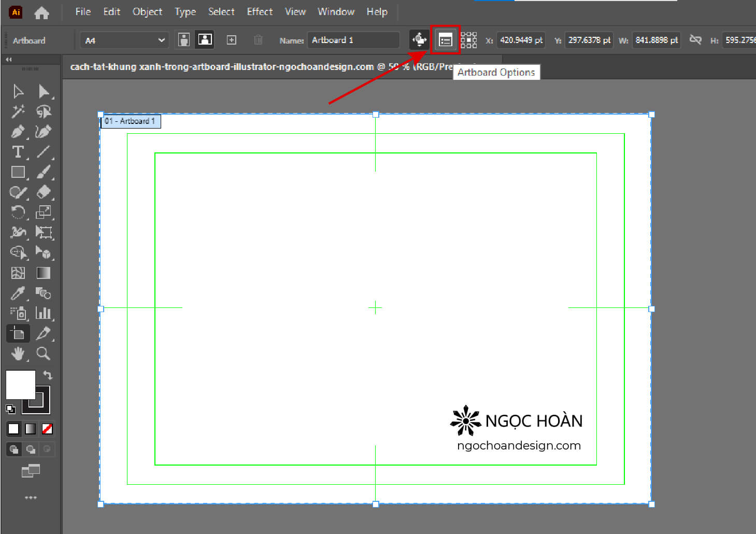Select the Zoom tool
Image resolution: width=756 pixels, height=534 pixels.
pyautogui.click(x=44, y=354)
